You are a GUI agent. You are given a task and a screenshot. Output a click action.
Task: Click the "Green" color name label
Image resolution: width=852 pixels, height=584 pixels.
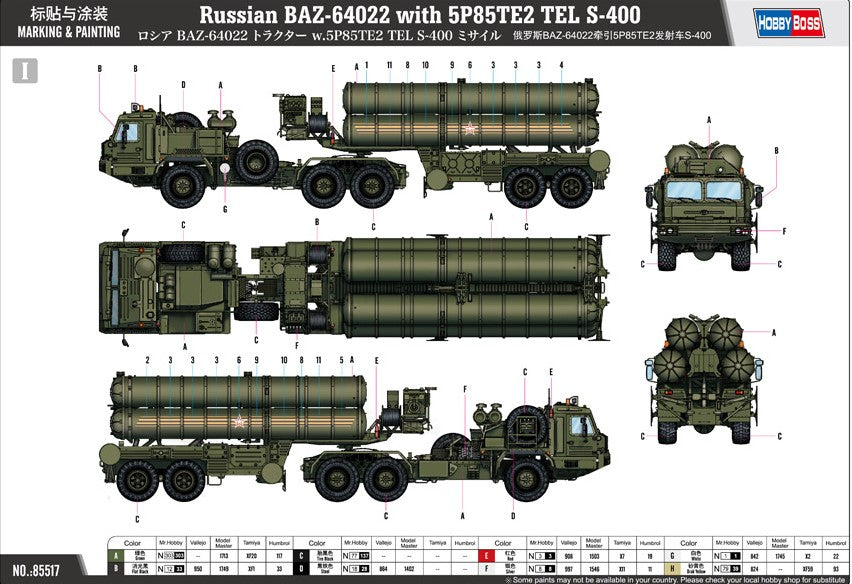point(140,558)
